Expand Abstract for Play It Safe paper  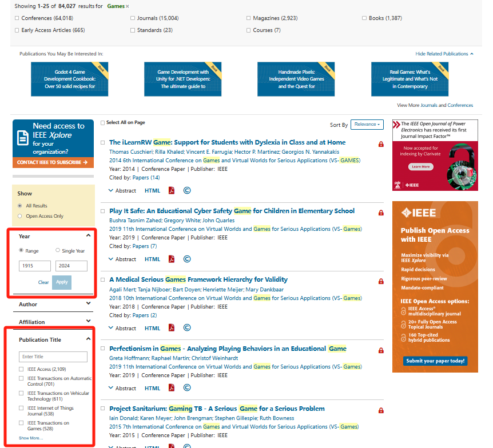pyautogui.click(x=122, y=259)
